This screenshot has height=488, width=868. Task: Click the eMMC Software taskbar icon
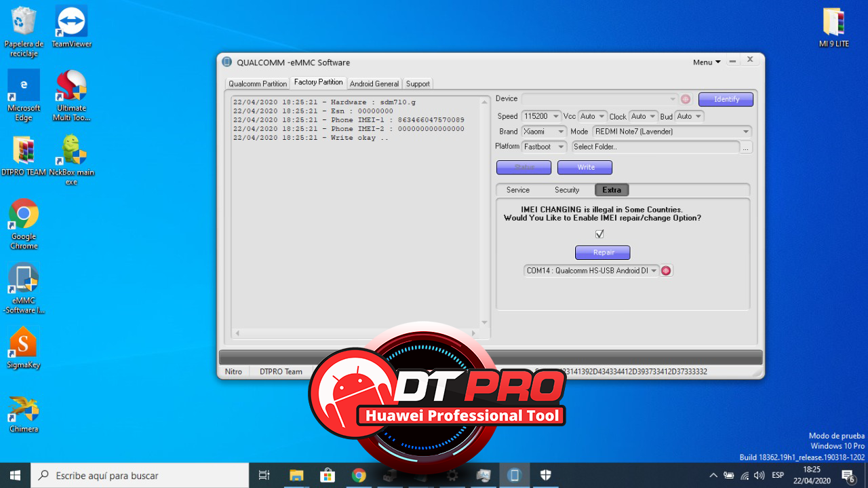pos(514,475)
